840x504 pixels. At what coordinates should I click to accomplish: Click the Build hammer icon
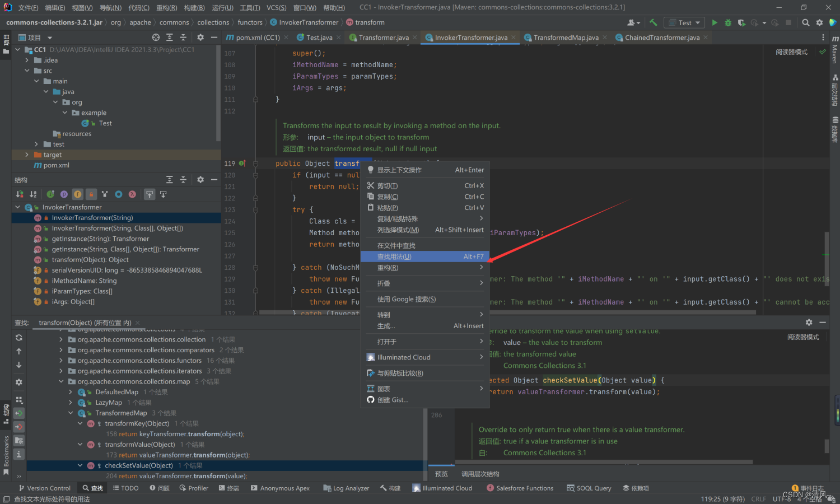[653, 22]
